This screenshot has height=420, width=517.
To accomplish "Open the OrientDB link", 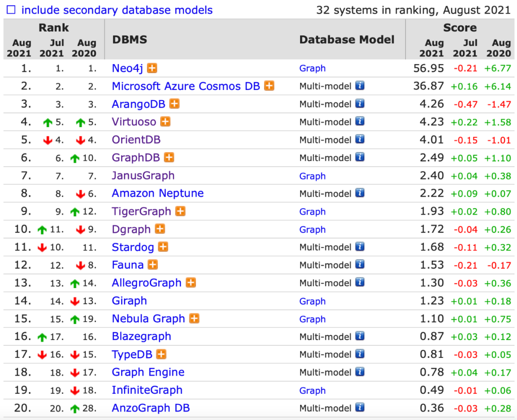I will 136,140.
